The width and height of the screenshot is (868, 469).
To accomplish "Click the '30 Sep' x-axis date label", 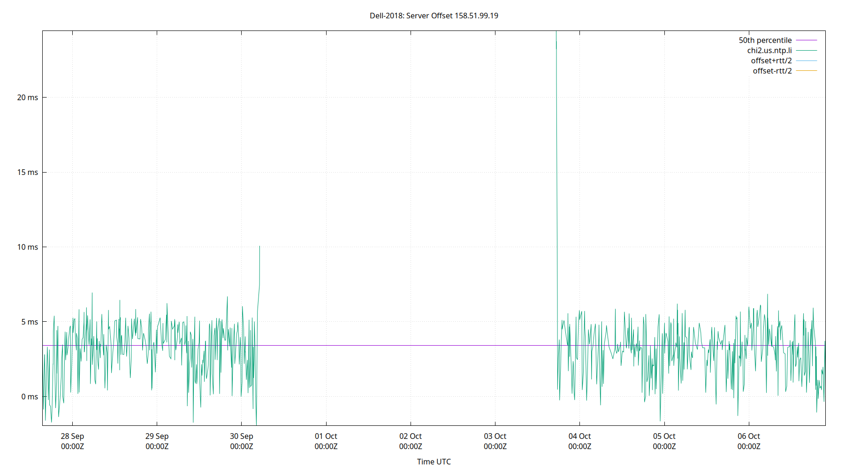I will coord(241,436).
